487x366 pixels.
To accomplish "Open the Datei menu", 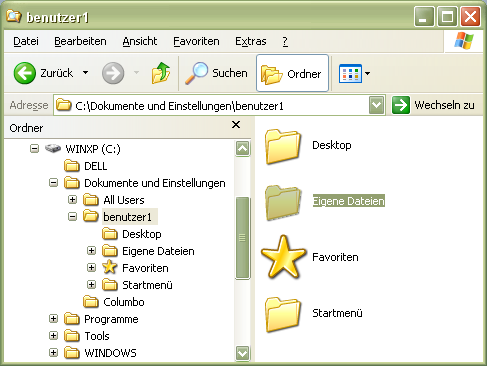I will pyautogui.click(x=26, y=41).
